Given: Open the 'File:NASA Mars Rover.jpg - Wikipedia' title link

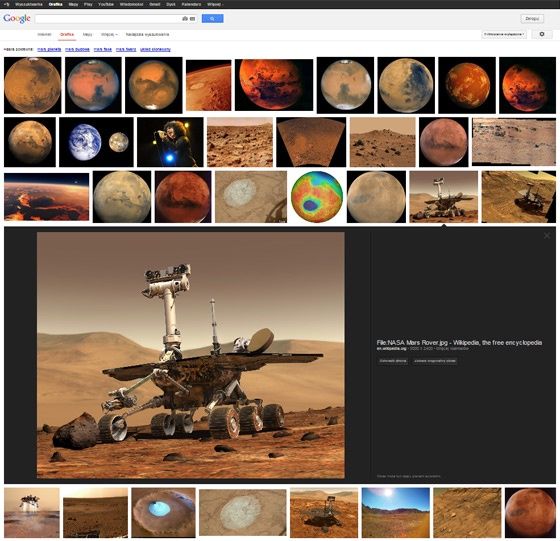Looking at the screenshot, I should [459, 342].
